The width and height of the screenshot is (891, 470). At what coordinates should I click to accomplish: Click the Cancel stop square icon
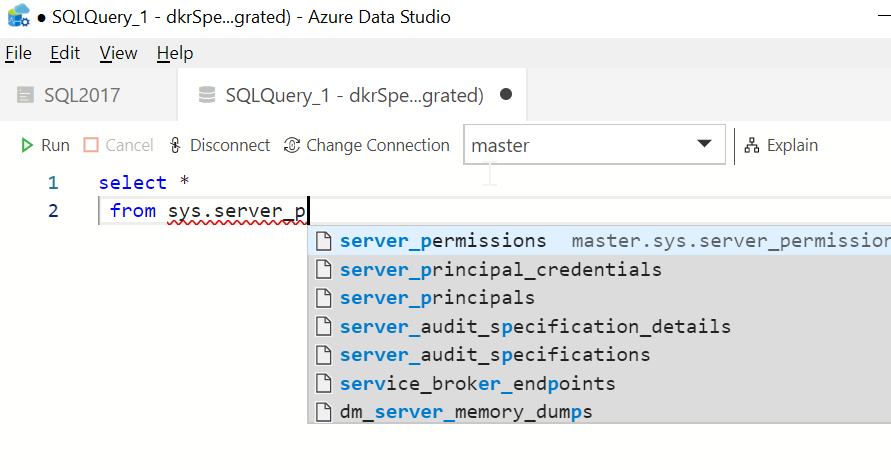pyautogui.click(x=91, y=145)
